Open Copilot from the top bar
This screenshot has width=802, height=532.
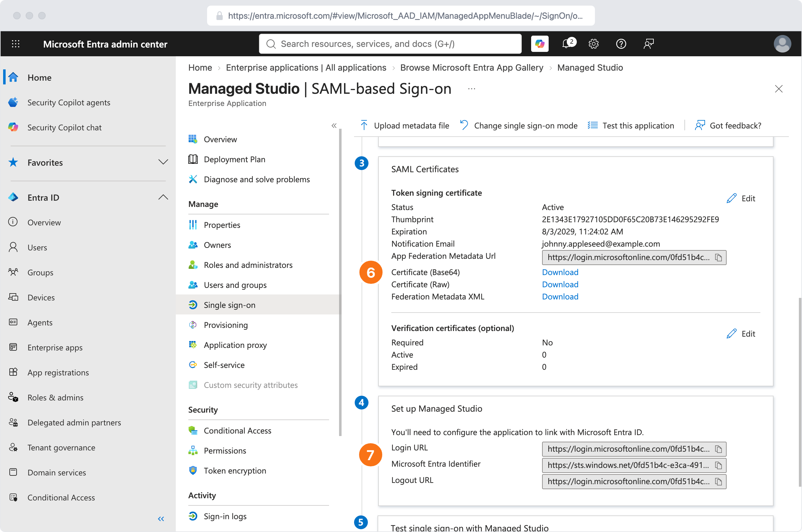540,44
